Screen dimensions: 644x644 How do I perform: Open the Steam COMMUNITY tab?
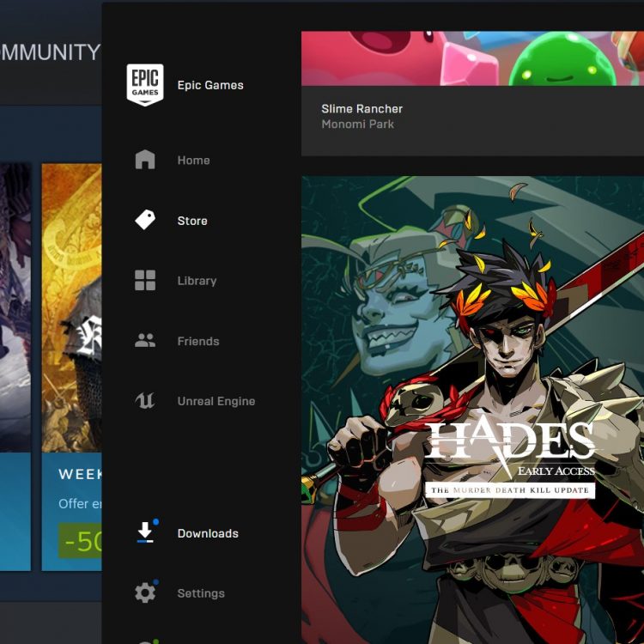tap(50, 52)
